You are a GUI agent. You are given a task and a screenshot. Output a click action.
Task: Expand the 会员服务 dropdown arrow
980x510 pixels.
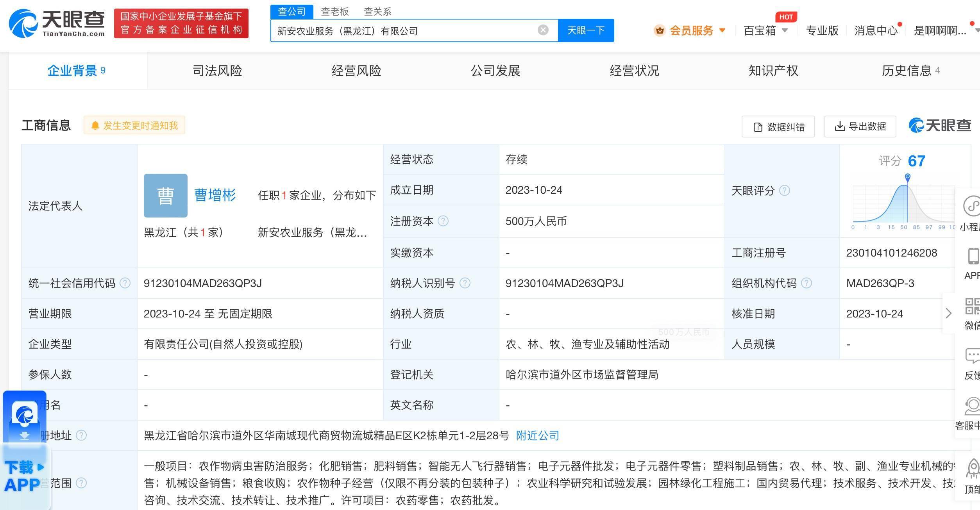(722, 30)
